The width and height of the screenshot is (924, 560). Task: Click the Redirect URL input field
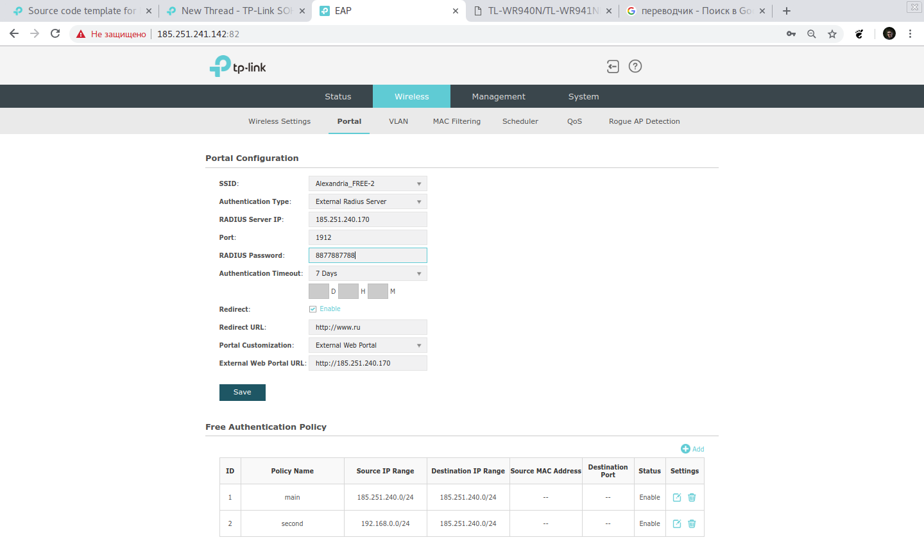(367, 327)
